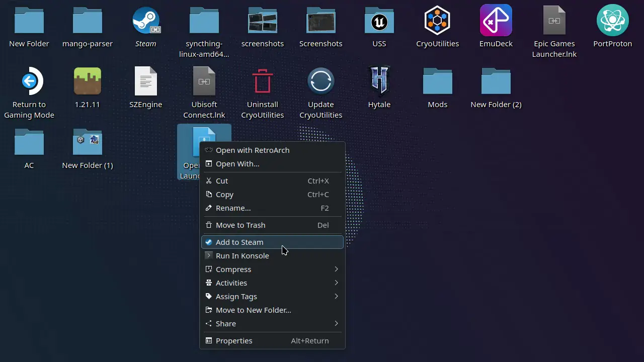The height and width of the screenshot is (362, 644).
Task: Launch CryoUtilities from the desktop
Action: coord(437,20)
